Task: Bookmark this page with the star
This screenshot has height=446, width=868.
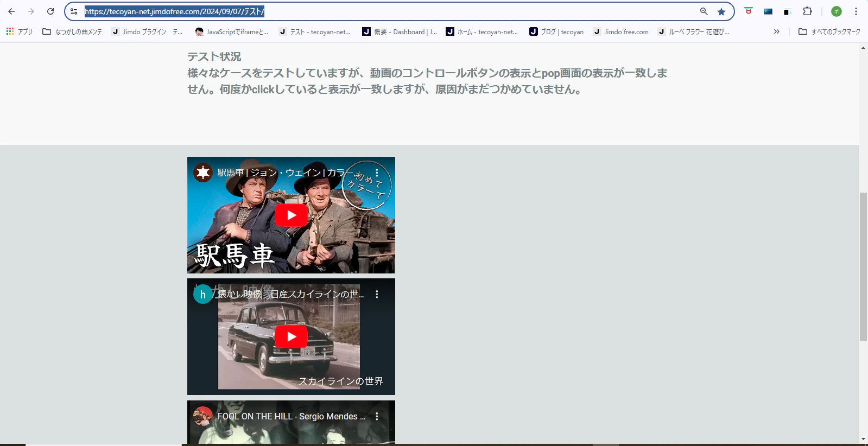Action: pos(721,11)
